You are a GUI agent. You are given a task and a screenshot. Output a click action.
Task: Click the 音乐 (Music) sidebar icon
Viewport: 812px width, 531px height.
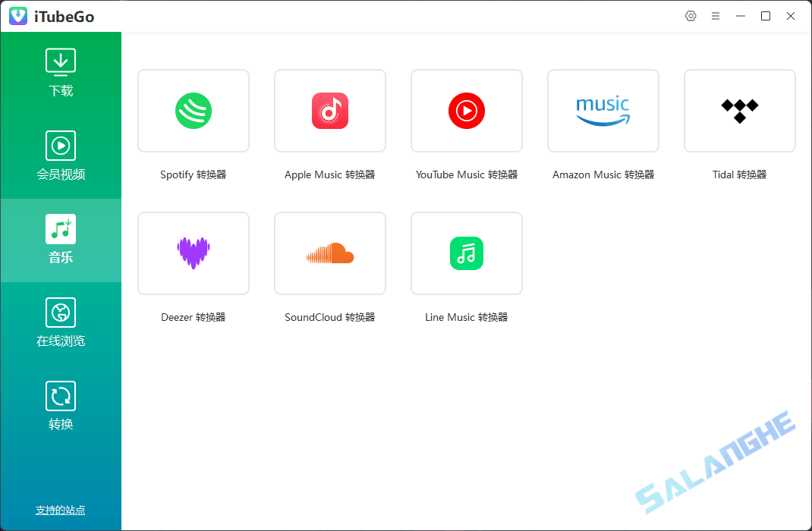[x=61, y=239]
